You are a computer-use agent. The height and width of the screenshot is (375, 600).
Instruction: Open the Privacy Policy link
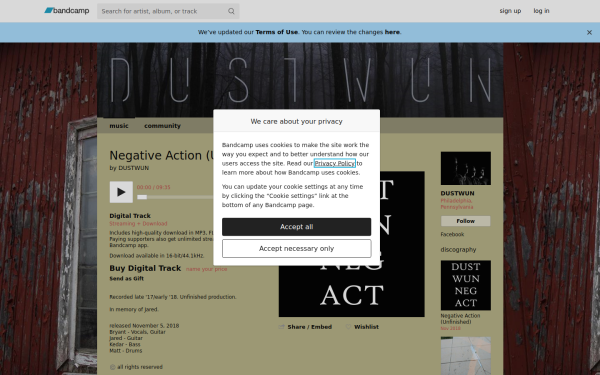click(334, 163)
